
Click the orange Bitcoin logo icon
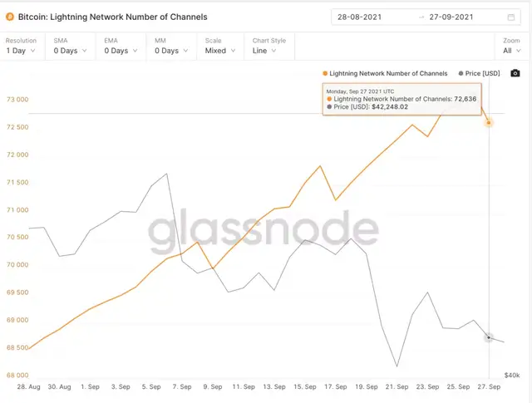point(10,17)
